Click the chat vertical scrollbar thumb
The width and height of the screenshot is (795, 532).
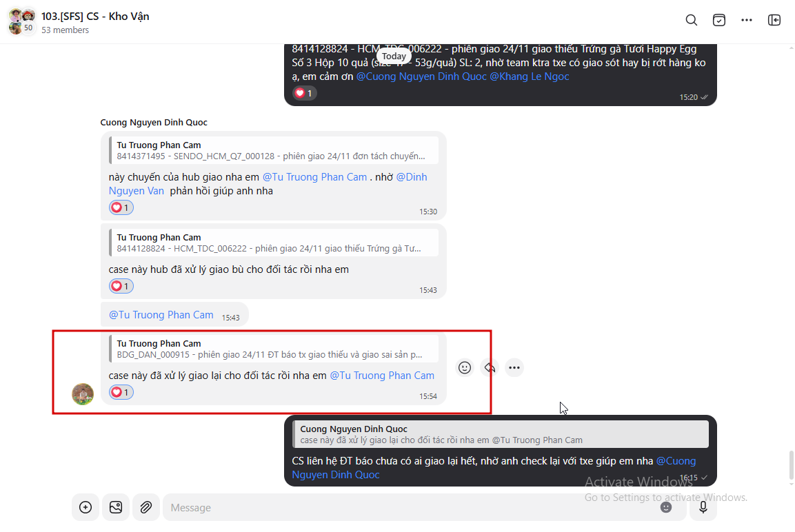(791, 465)
